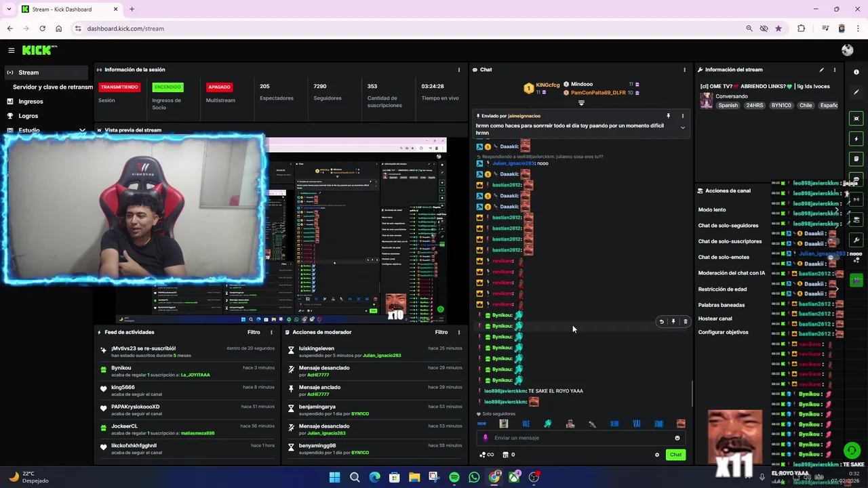Click the chat scrollbar
The height and width of the screenshot is (488, 868).
tap(692, 393)
